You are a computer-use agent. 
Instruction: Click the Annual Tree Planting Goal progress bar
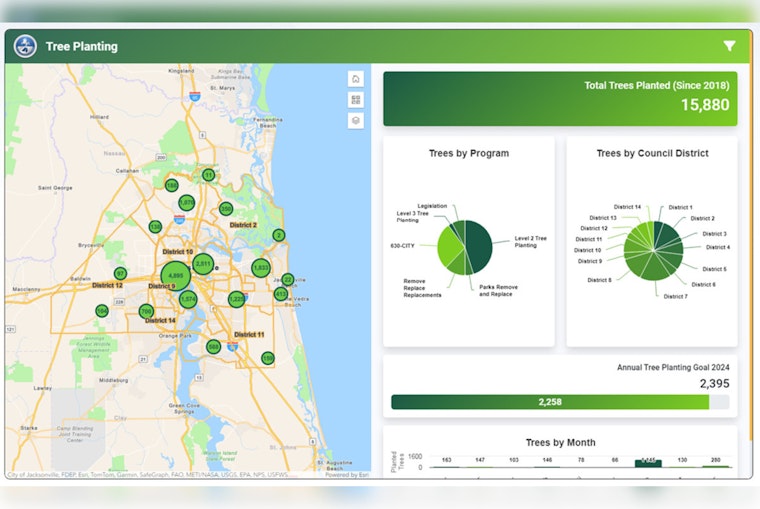[560, 402]
